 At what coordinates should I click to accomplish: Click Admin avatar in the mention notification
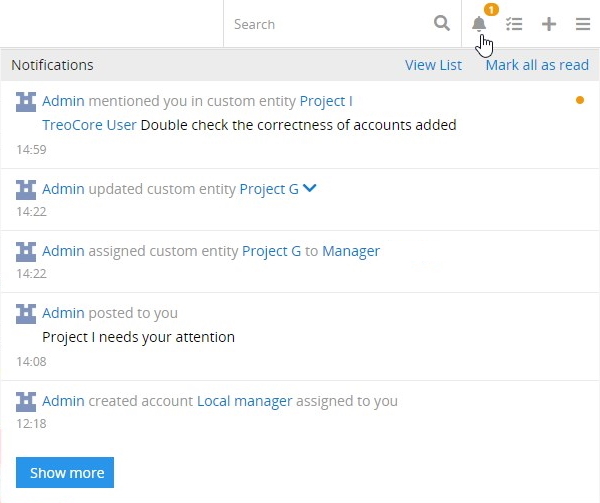(x=26, y=101)
